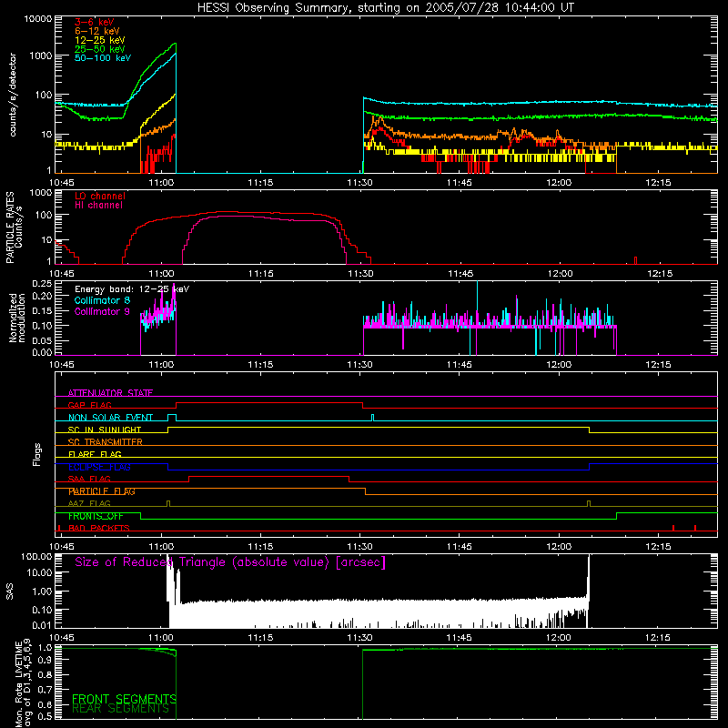Click the SAS axis label
728x728 pixels.
pos(10,591)
